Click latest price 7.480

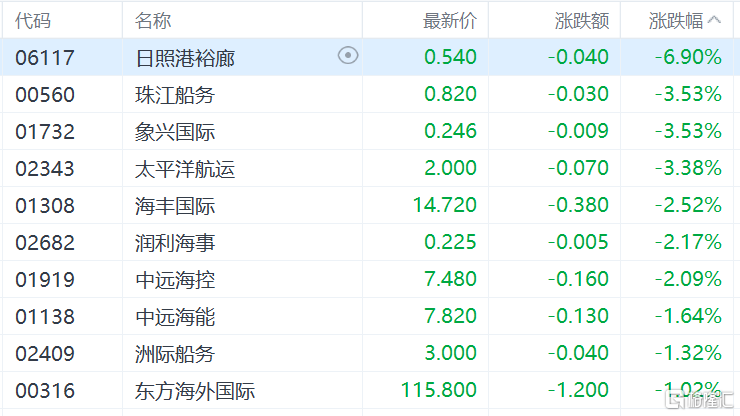tap(450, 279)
